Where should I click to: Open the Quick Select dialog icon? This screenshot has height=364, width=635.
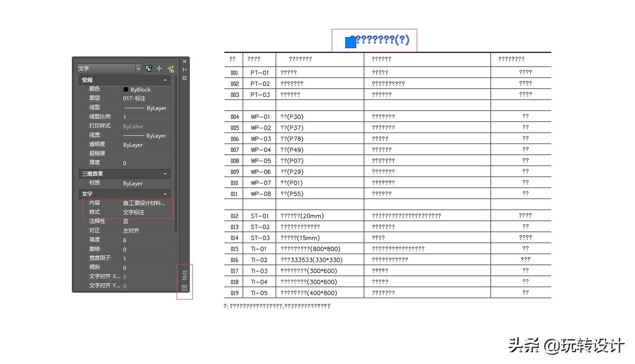coord(170,68)
